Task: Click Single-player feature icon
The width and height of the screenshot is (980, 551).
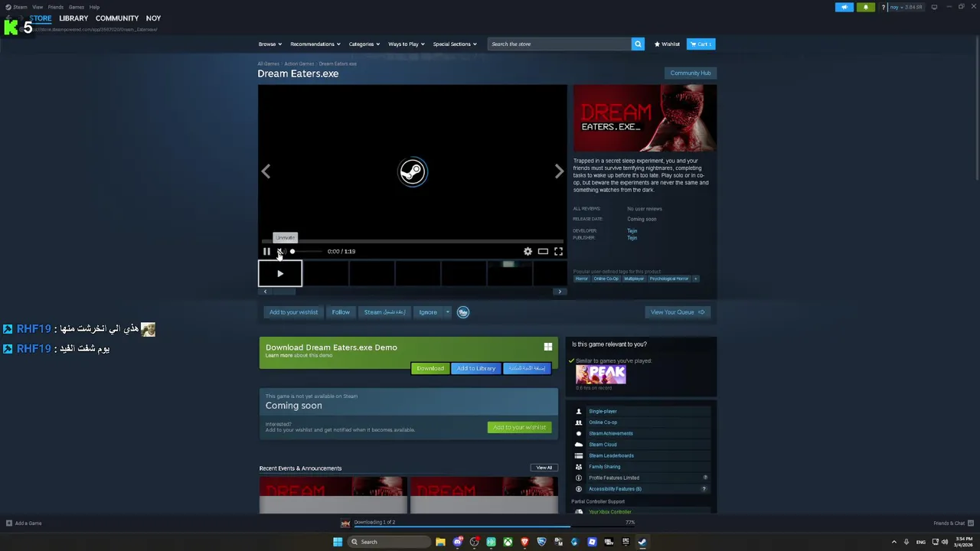Action: [x=579, y=412]
